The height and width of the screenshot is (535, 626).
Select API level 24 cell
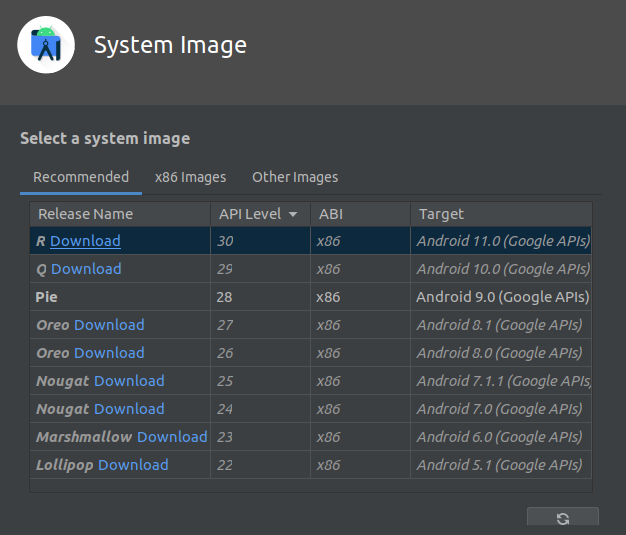[260, 409]
